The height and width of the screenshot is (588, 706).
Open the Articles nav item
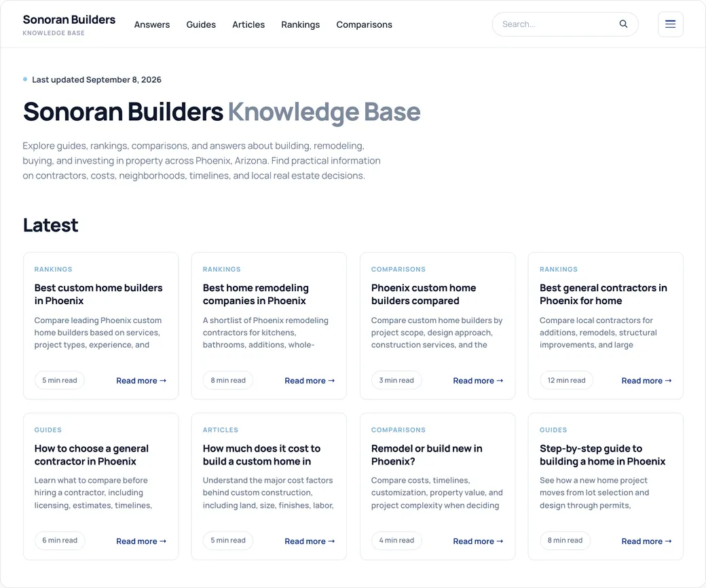248,24
